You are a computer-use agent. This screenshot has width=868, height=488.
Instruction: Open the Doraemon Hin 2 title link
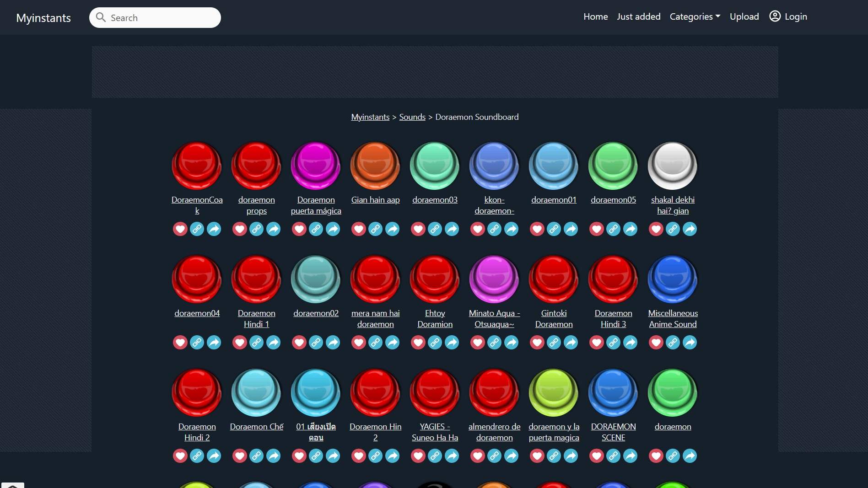click(375, 432)
